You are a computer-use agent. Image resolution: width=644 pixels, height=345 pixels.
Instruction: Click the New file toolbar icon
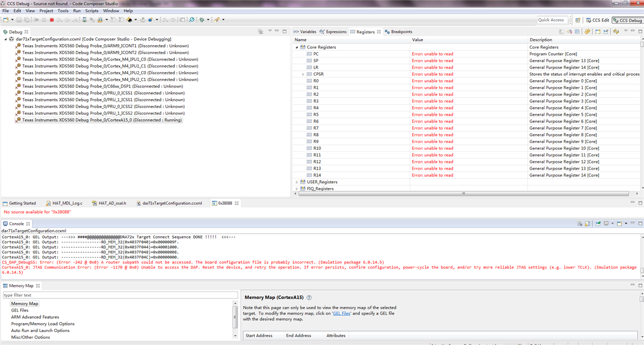[x=6, y=20]
